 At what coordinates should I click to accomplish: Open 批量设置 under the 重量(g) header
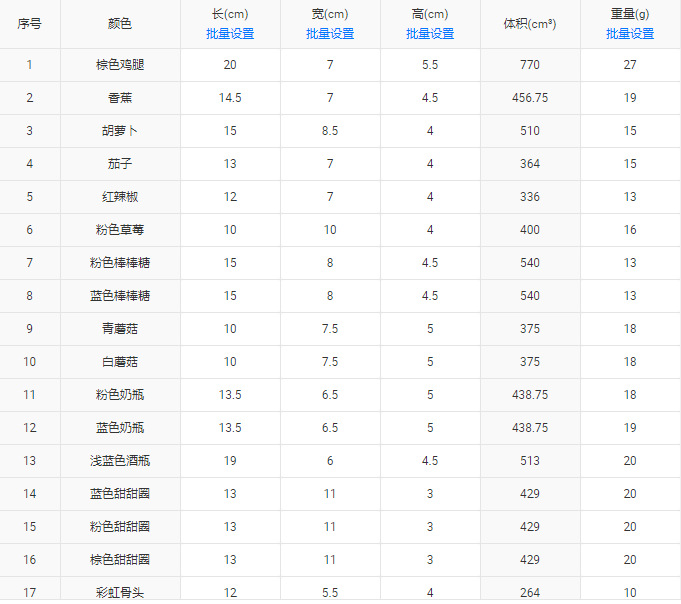pyautogui.click(x=630, y=33)
